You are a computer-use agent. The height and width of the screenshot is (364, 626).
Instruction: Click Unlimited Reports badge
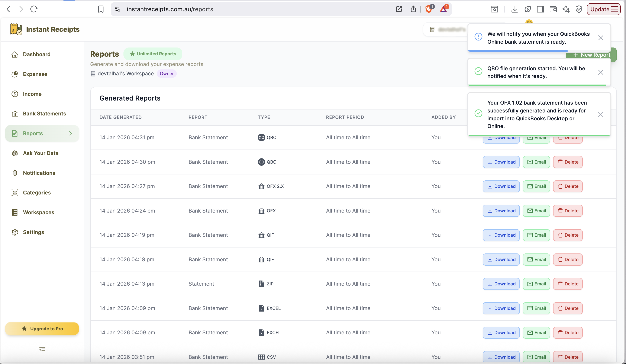pyautogui.click(x=153, y=54)
